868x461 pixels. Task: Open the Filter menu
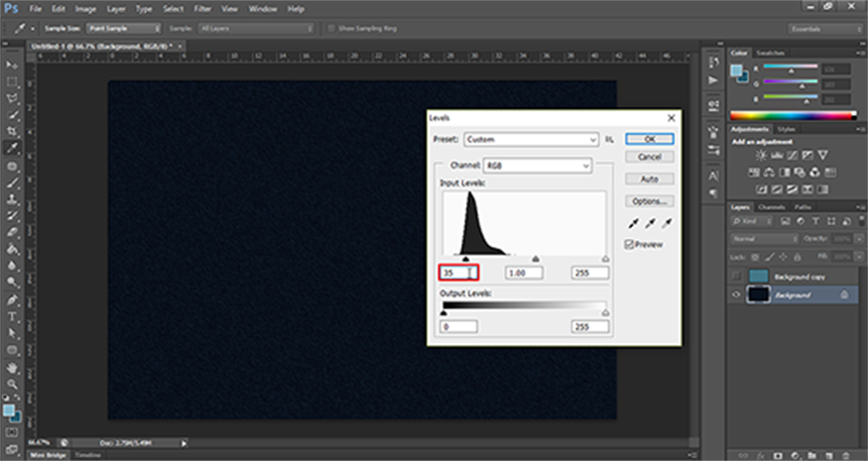tap(203, 8)
